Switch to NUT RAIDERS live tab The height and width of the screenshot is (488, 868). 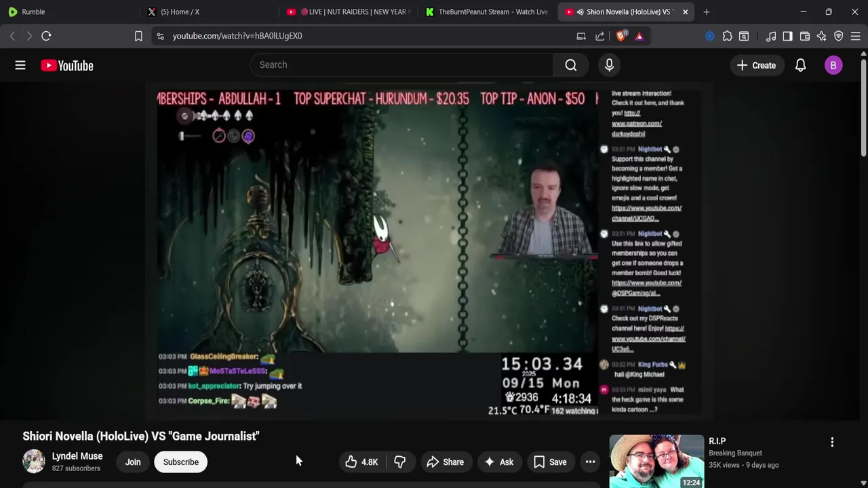pos(349,12)
